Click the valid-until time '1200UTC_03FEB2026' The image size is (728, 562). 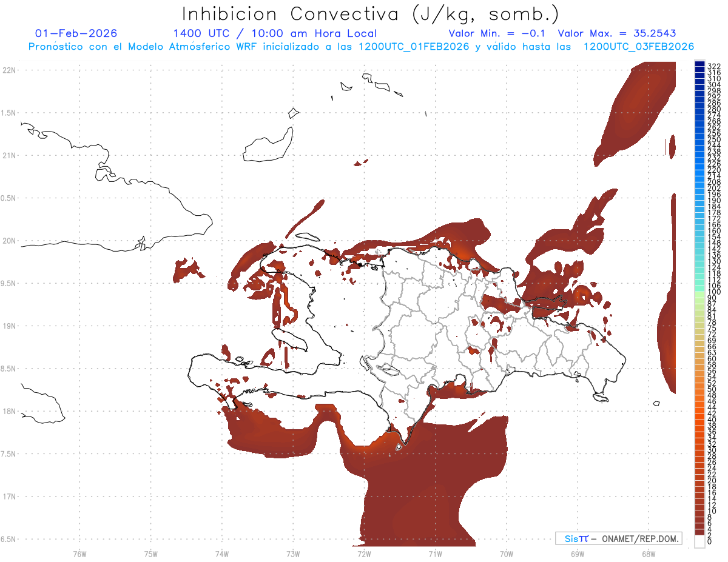638,47
